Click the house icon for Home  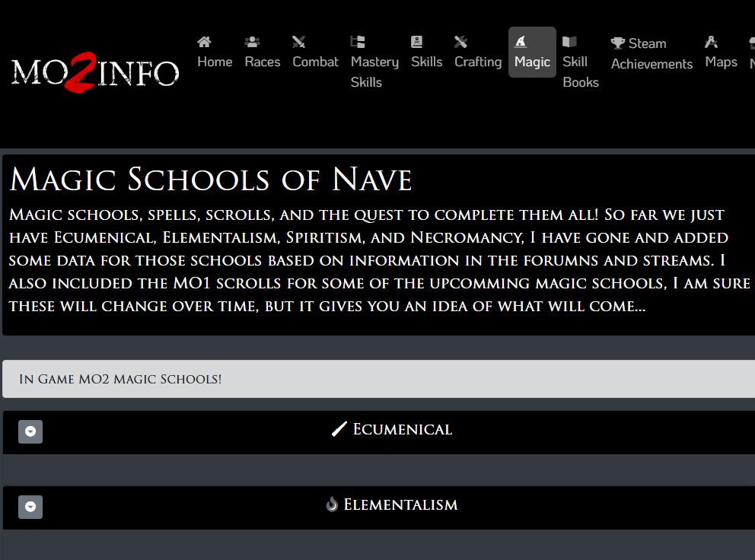(x=204, y=42)
